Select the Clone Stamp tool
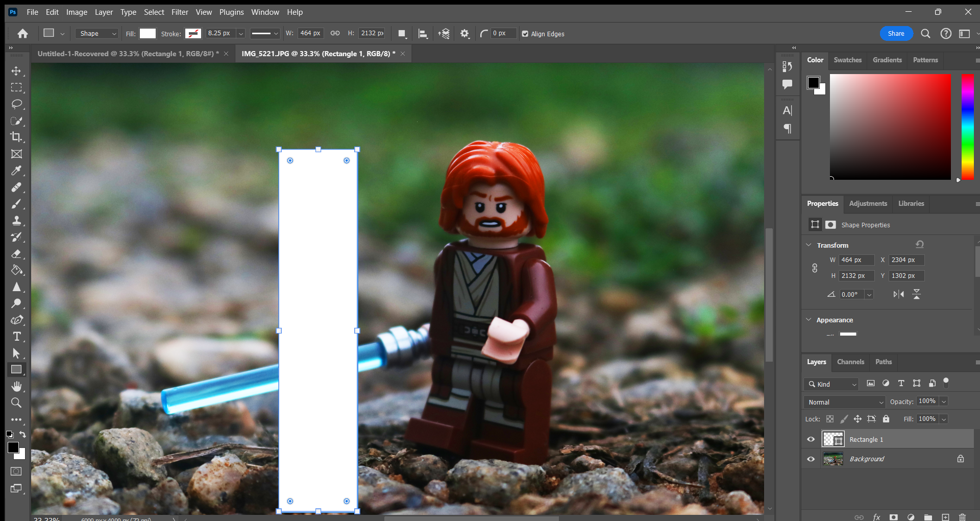 [x=16, y=220]
